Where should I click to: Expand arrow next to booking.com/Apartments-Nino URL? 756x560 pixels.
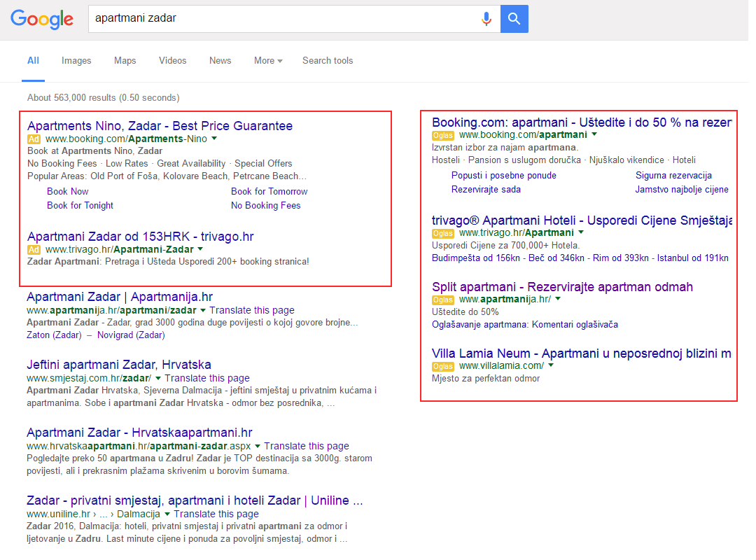pos(215,139)
